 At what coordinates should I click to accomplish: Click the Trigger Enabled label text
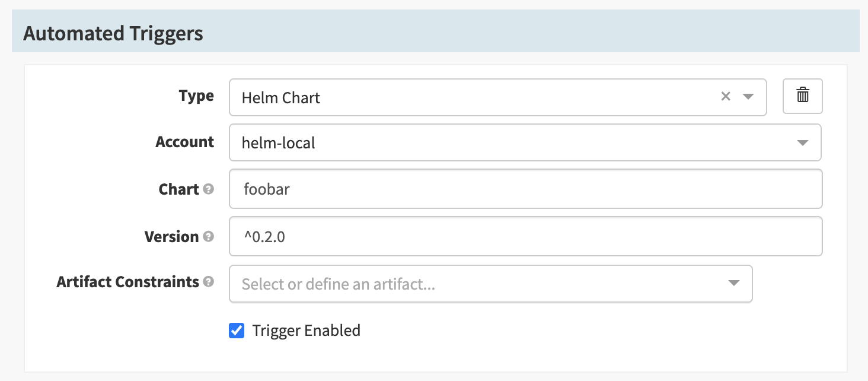click(x=306, y=331)
